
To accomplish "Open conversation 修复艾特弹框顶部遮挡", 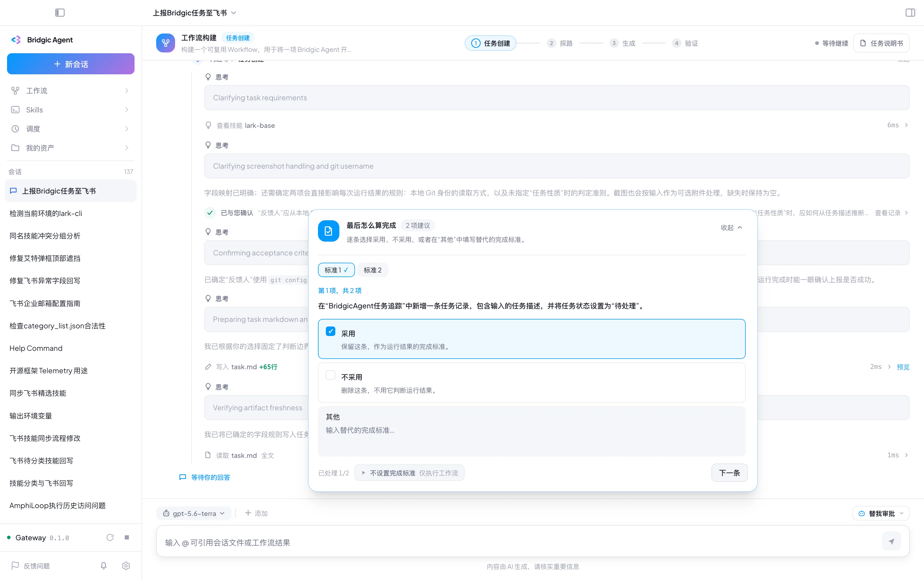I will pyautogui.click(x=71, y=258).
